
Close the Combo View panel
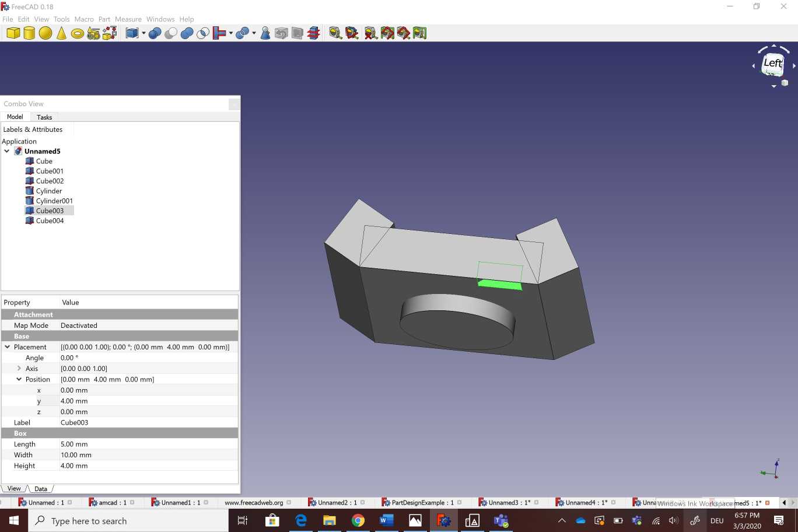point(234,104)
